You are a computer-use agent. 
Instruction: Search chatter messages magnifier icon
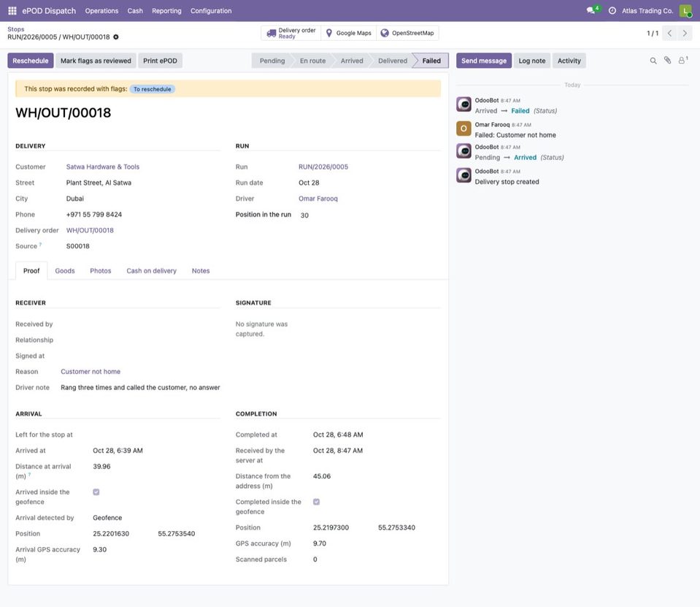click(x=653, y=61)
